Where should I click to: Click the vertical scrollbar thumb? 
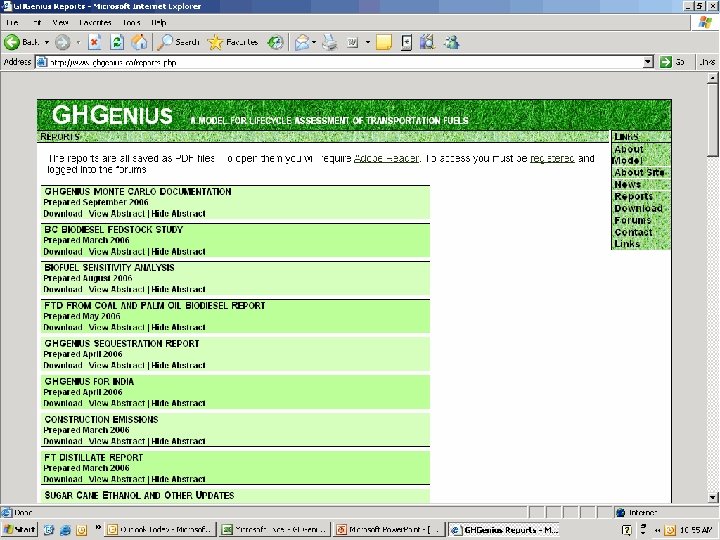click(x=712, y=120)
